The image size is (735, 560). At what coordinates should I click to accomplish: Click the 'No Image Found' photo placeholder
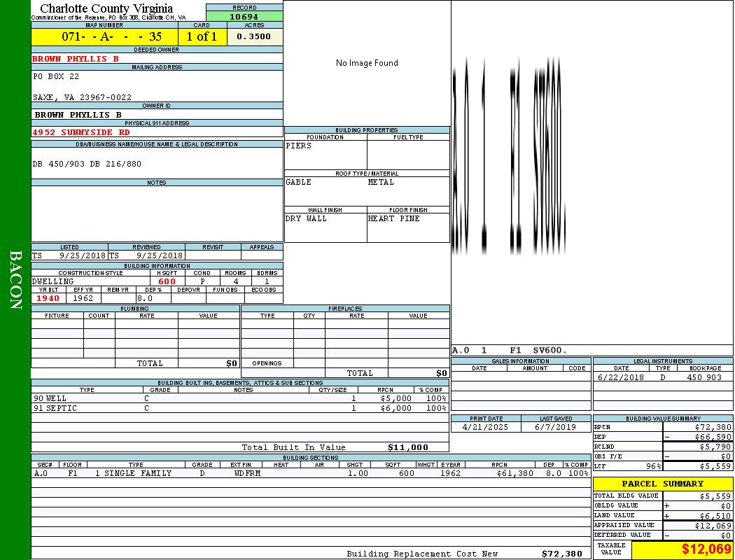point(367,63)
